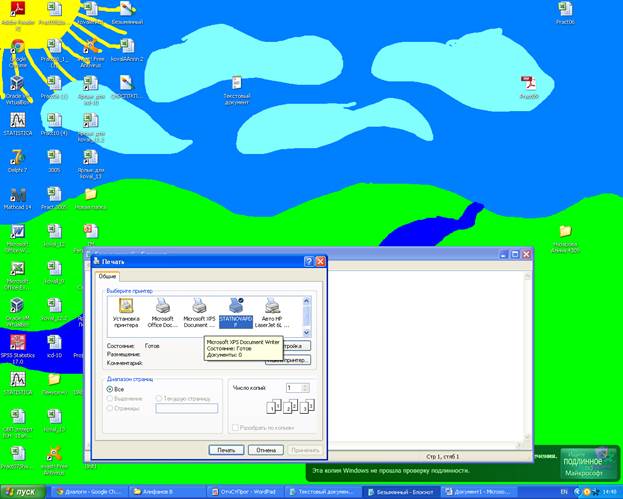Click the printer list's scroll down arrow
Screen dimensions: 623x499
[306, 332]
